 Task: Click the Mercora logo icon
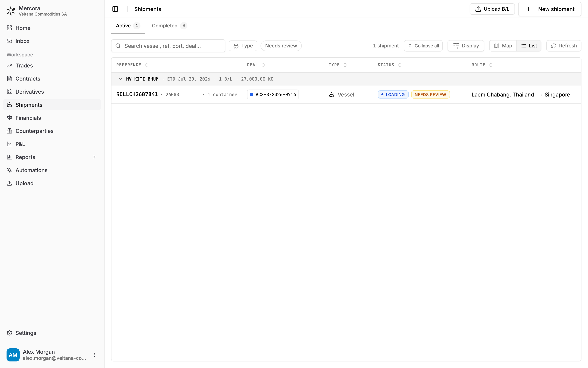[x=11, y=11]
